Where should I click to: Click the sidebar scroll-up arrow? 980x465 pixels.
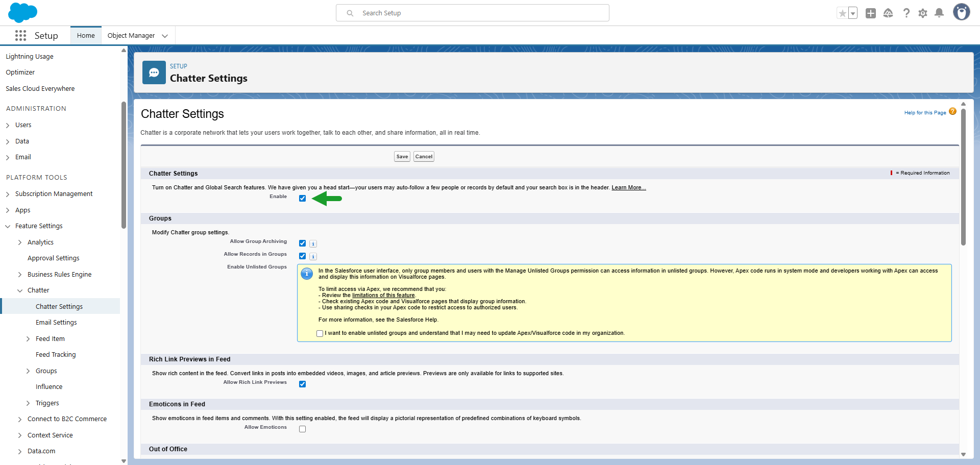124,51
